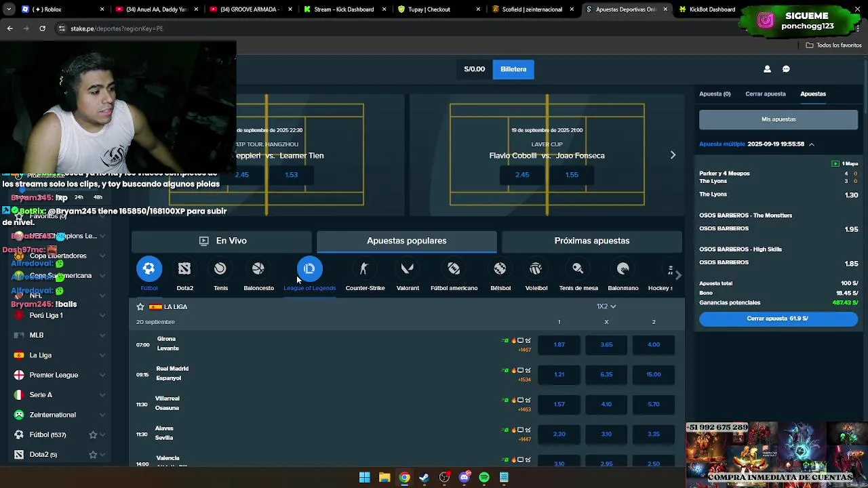Expand MLB in sidebar
The height and width of the screenshot is (488, 868).
(x=102, y=335)
